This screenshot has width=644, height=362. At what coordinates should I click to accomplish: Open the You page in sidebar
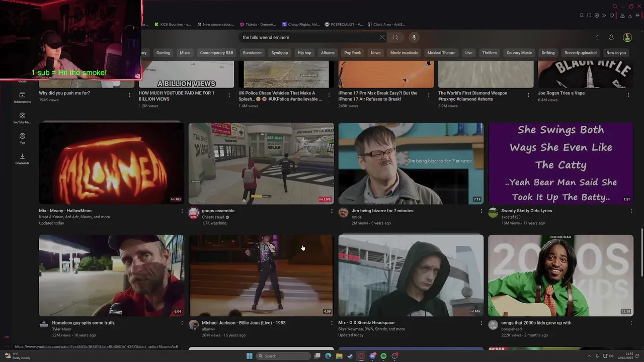[x=22, y=139]
